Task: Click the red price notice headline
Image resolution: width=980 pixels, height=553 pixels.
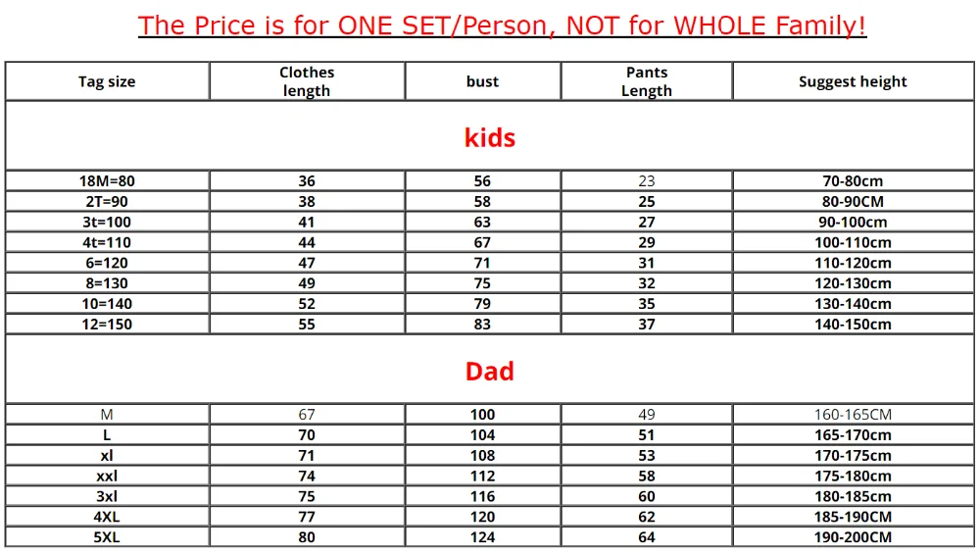Action: pos(502,25)
